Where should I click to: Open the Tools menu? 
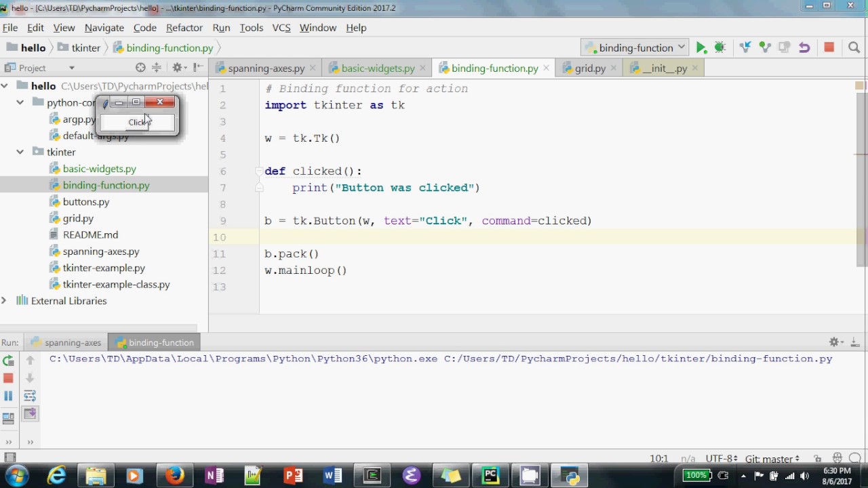coord(251,28)
